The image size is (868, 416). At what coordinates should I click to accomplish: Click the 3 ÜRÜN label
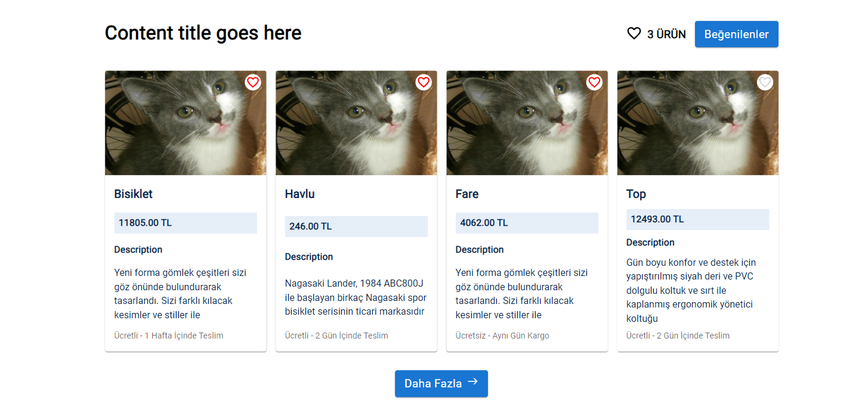click(x=666, y=34)
